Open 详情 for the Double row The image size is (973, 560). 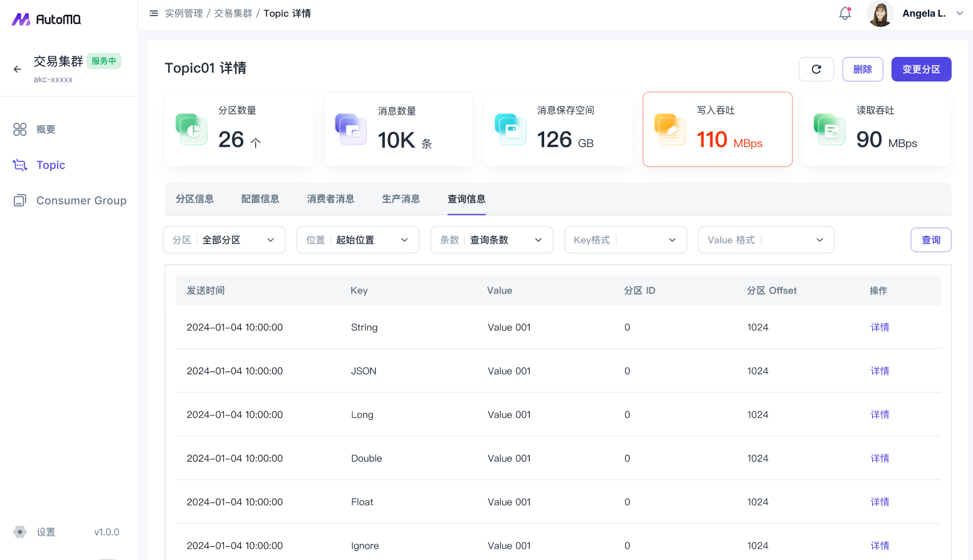pyautogui.click(x=880, y=459)
